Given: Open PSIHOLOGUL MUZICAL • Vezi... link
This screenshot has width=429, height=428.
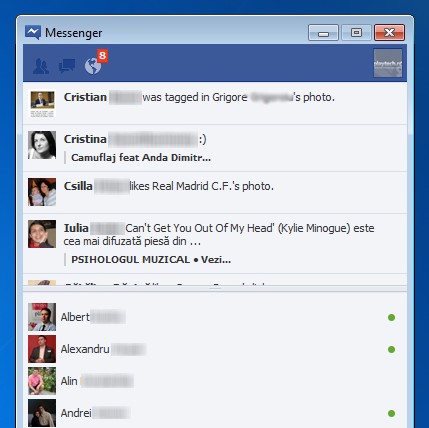Looking at the screenshot, I should 151,259.
